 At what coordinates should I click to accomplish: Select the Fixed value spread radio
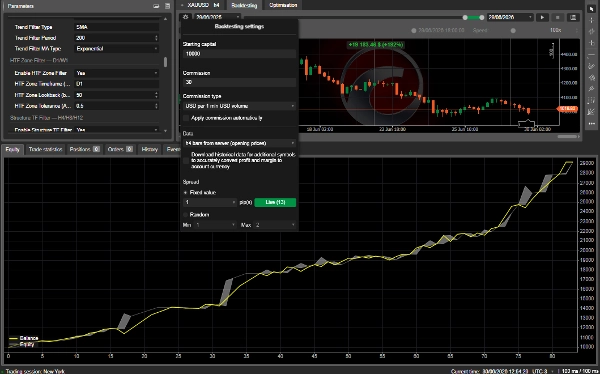[186, 193]
